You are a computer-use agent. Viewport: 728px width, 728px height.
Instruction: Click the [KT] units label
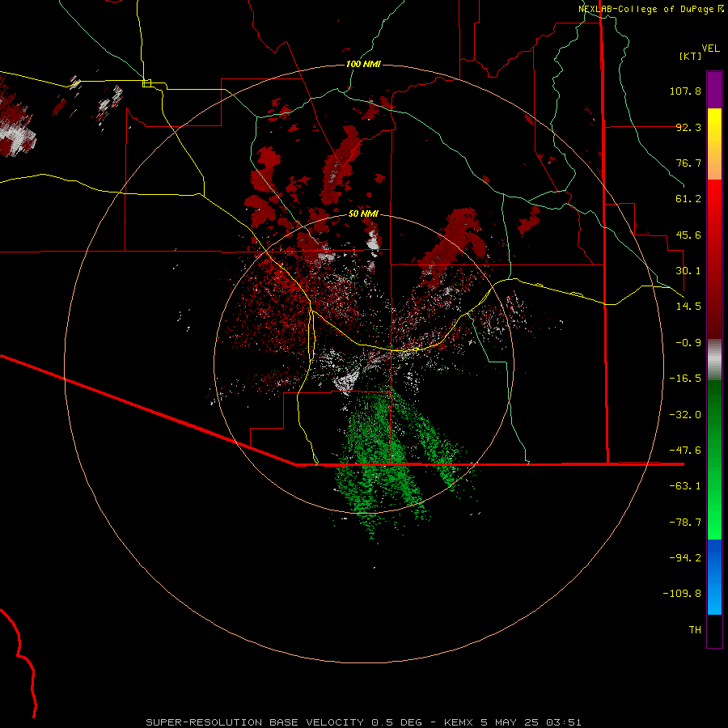[x=691, y=56]
